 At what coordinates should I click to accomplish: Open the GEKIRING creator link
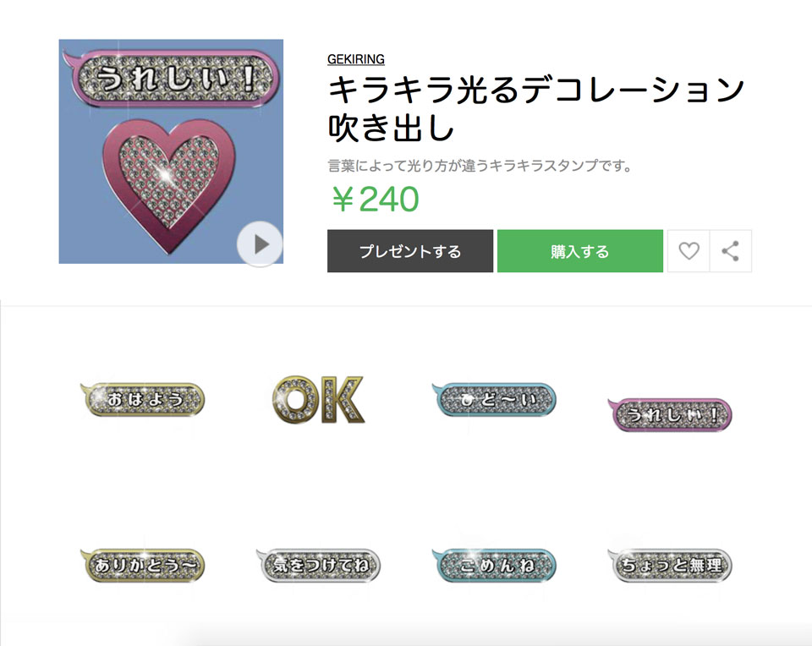356,59
